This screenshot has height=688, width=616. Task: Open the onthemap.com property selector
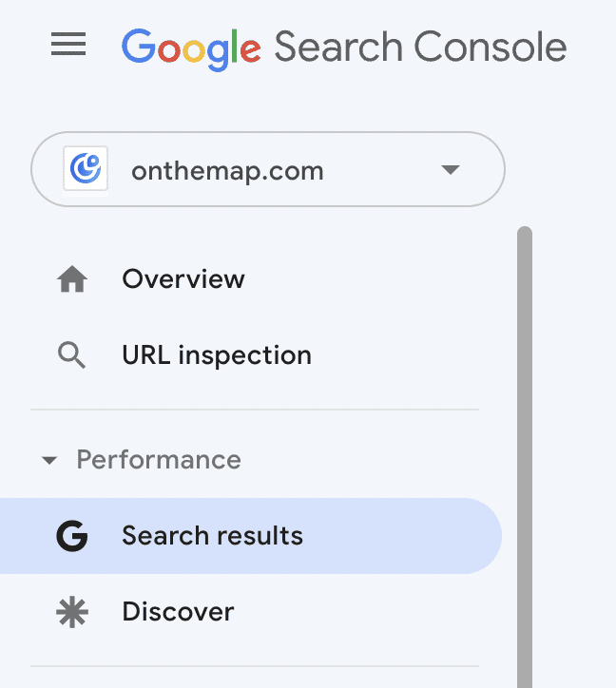(x=268, y=170)
